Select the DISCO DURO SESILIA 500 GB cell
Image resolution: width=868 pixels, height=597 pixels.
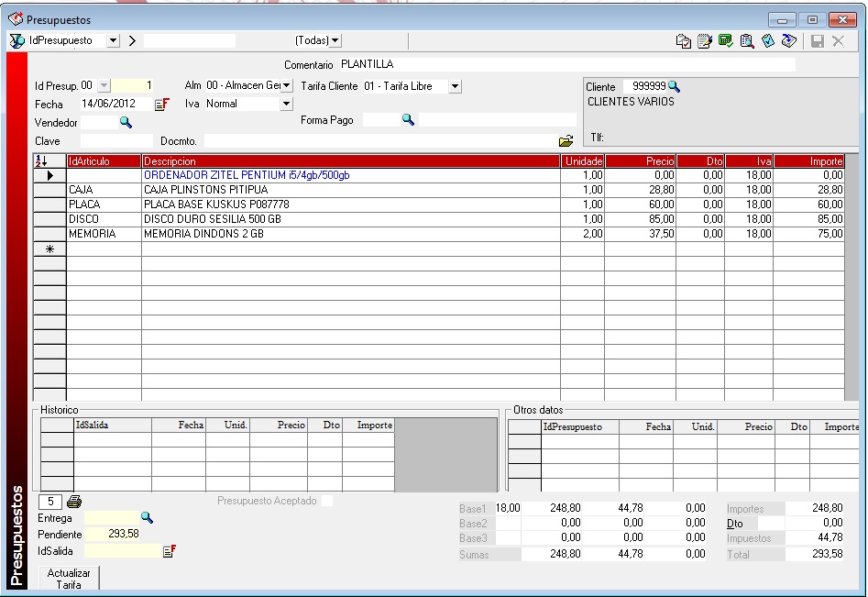(x=350, y=219)
